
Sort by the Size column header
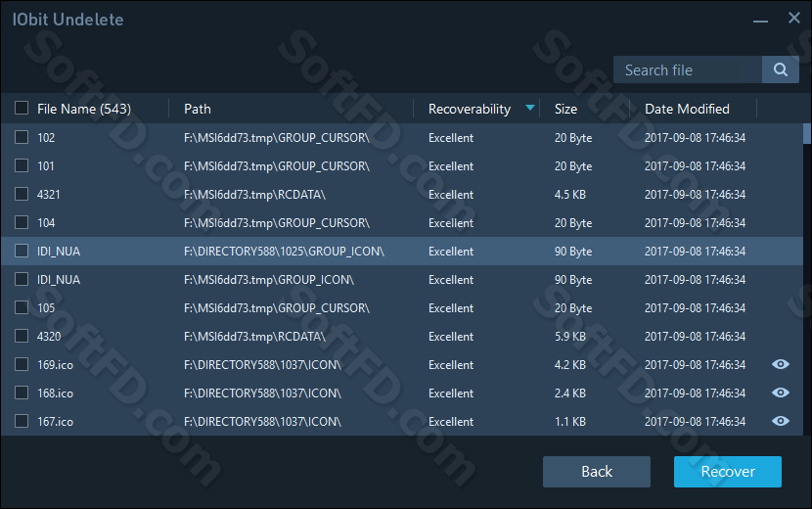[565, 109]
